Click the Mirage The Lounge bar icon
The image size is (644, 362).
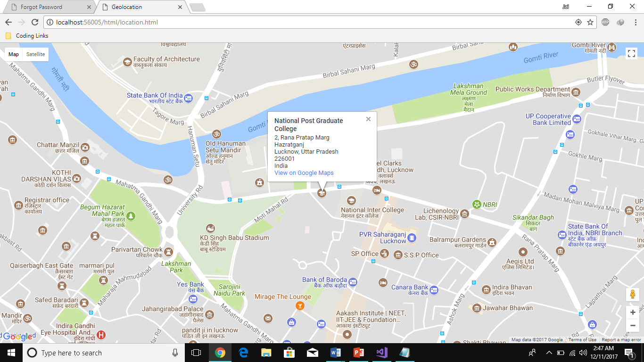(x=299, y=306)
